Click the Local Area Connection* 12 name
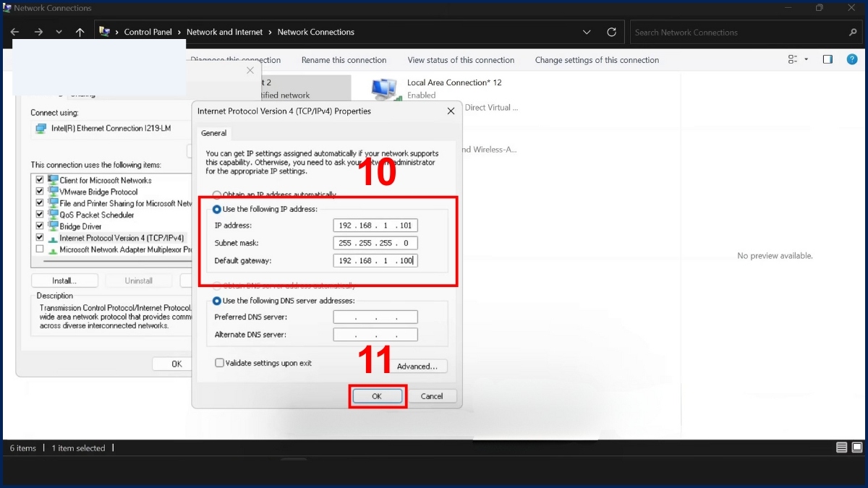The height and width of the screenshot is (488, 868). [454, 82]
